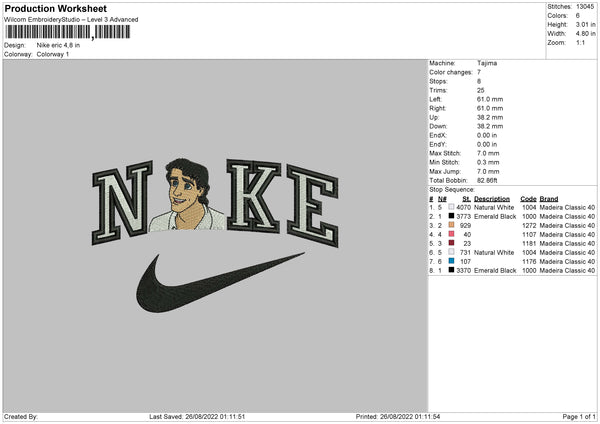The height and width of the screenshot is (424, 600).
Task: Click the 'Page 1 of 1' footer
Action: [579, 416]
